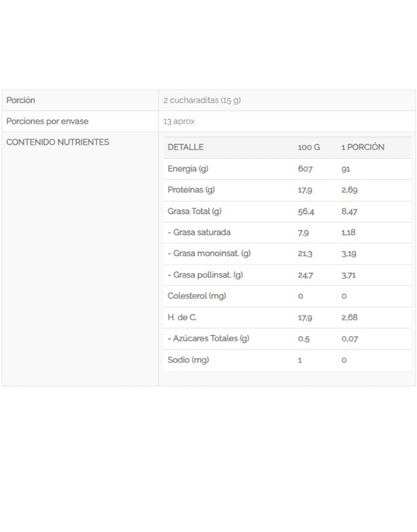417x532 pixels.
Task: Click the '100 G' column header
Action: pos(309,147)
